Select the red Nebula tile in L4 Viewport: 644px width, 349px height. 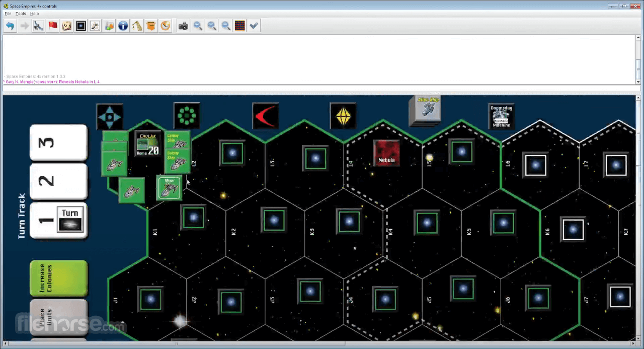point(386,153)
